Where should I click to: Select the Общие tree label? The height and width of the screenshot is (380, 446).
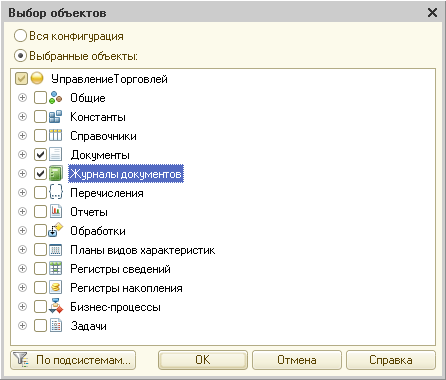(88, 98)
